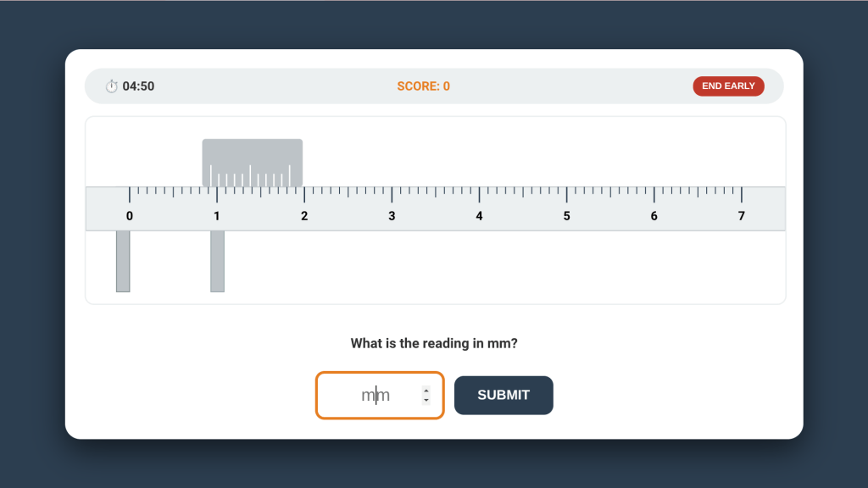The height and width of the screenshot is (488, 868).
Task: Click the 7 mark on main scale
Action: 741,216
